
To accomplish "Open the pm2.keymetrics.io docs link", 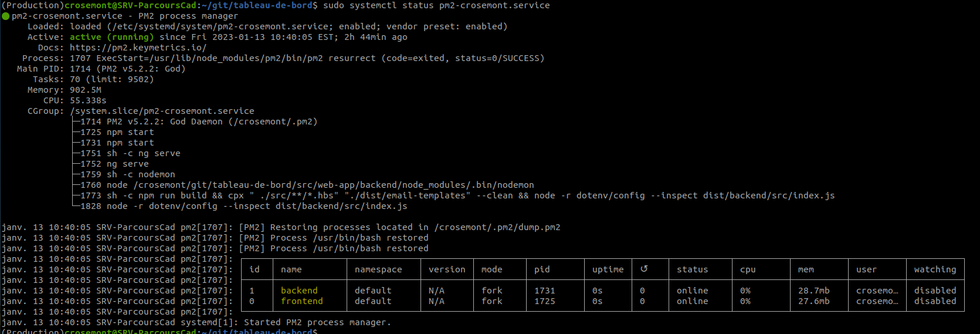I will click(138, 48).
